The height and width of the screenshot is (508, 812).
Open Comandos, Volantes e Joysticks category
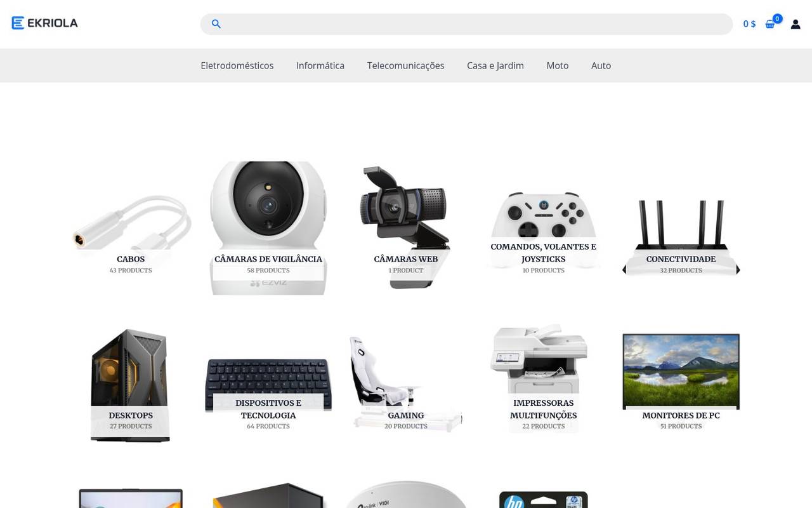544,253
